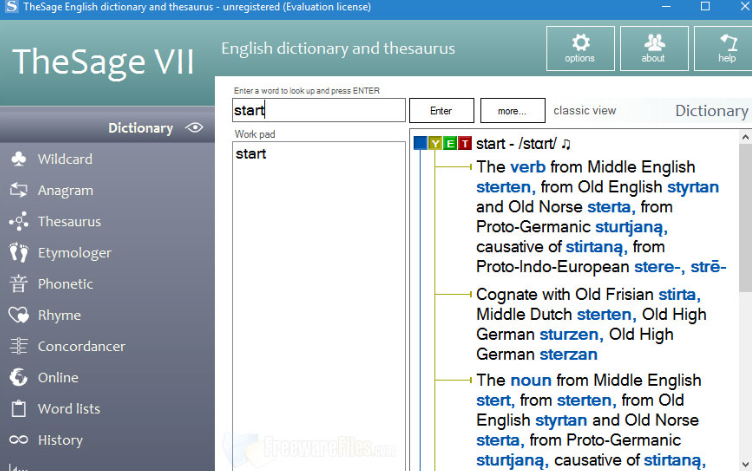Follow the 'sterzan' link
This screenshot has width=752, height=471.
[x=568, y=354]
